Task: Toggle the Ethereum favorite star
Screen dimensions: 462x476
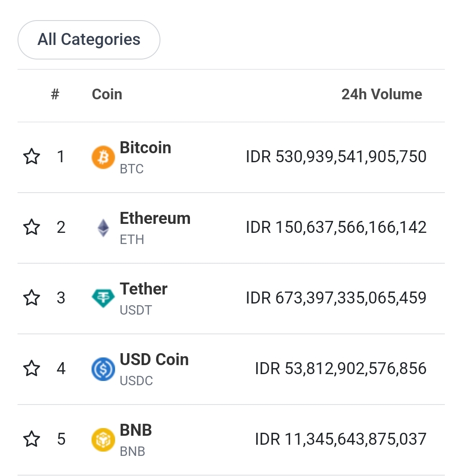Action: (x=31, y=228)
